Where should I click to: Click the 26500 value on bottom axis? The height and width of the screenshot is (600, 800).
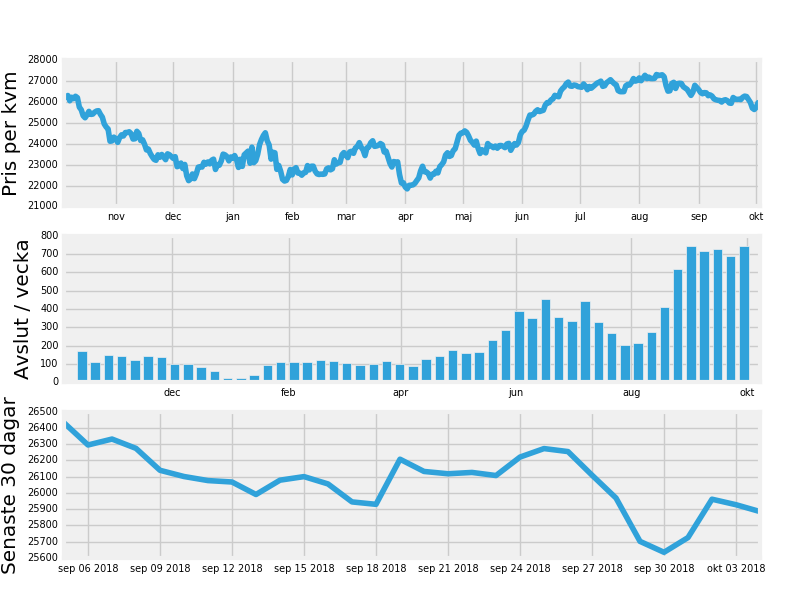tap(42, 412)
